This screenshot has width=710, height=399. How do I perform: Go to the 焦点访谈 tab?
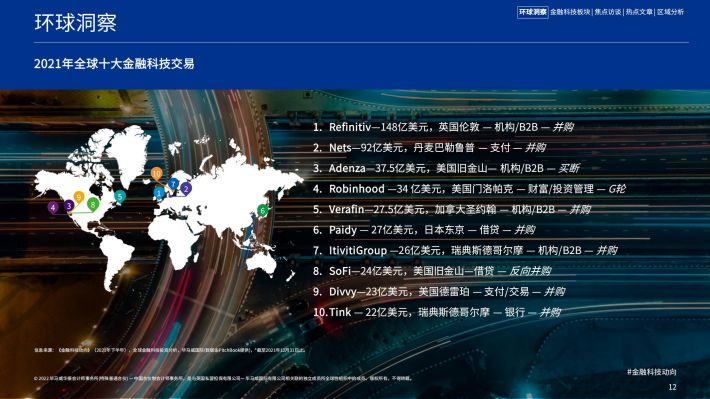pyautogui.click(x=608, y=12)
